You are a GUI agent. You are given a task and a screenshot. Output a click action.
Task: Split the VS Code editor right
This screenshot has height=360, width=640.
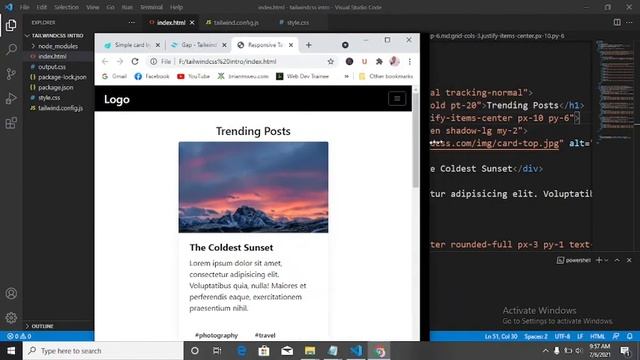(617, 22)
